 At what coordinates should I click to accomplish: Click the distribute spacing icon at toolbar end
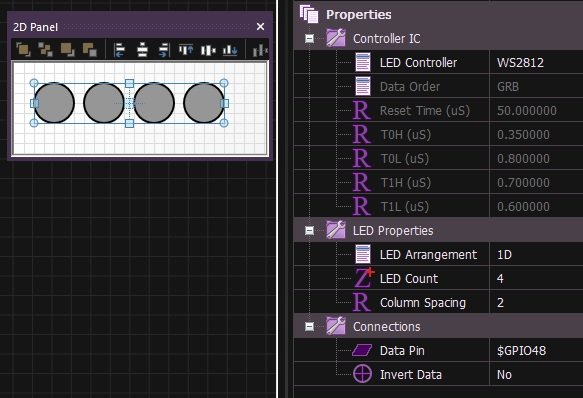pos(260,50)
